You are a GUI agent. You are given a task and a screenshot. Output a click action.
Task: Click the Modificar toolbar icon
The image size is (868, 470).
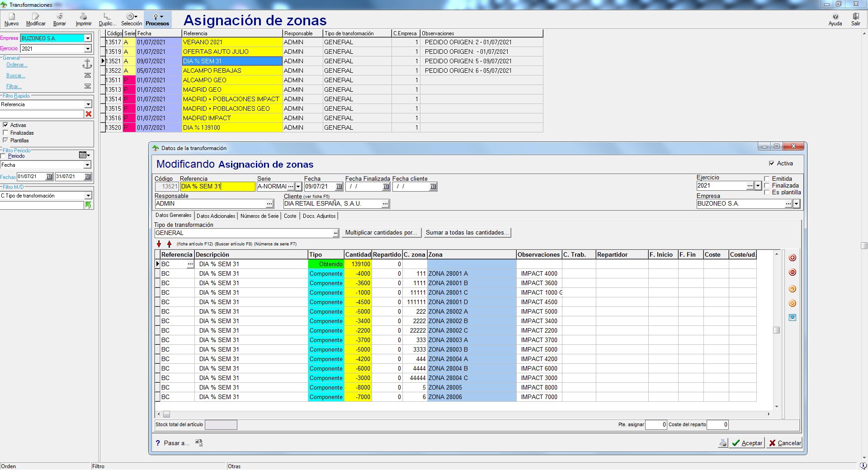(x=36, y=19)
